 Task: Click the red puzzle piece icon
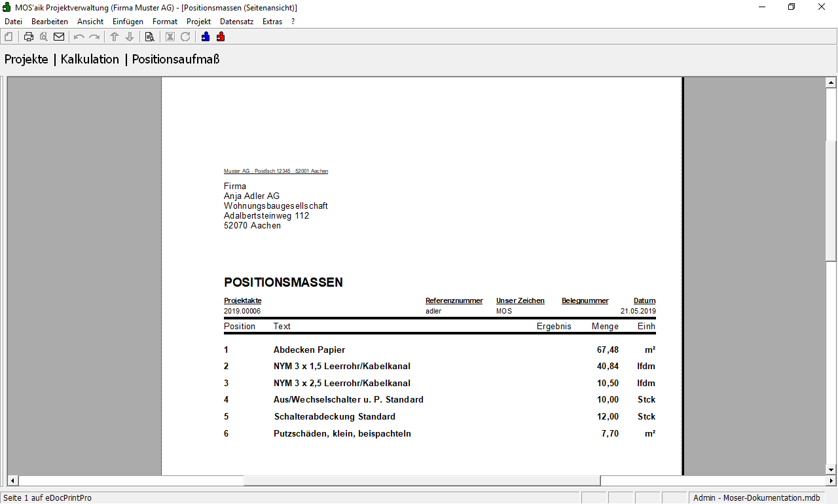[221, 37]
